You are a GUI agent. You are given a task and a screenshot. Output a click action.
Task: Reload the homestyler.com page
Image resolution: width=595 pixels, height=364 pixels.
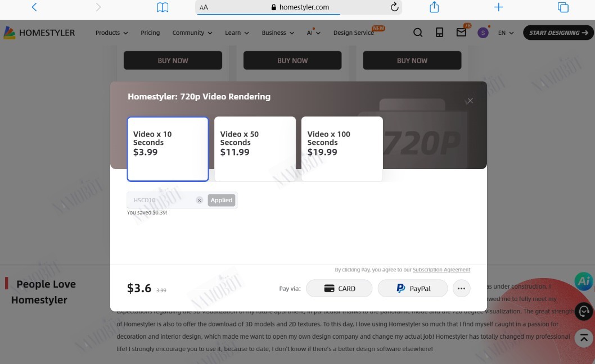[394, 7]
